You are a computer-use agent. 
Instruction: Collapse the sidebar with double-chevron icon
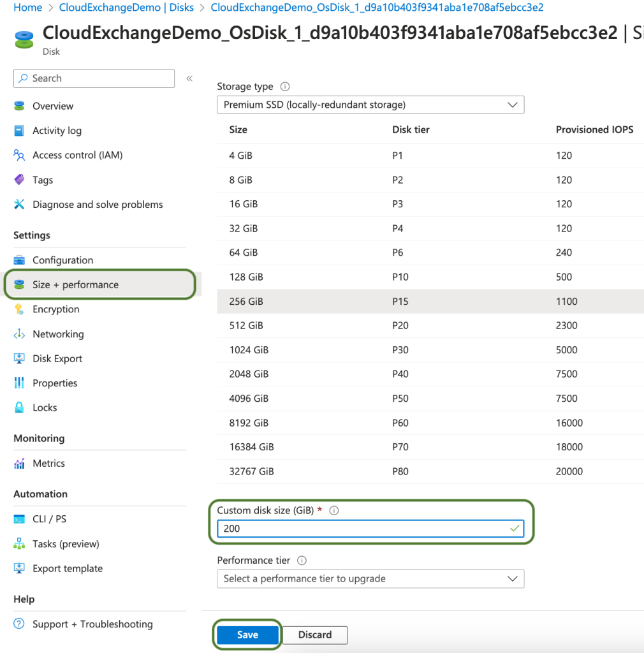[x=189, y=78]
